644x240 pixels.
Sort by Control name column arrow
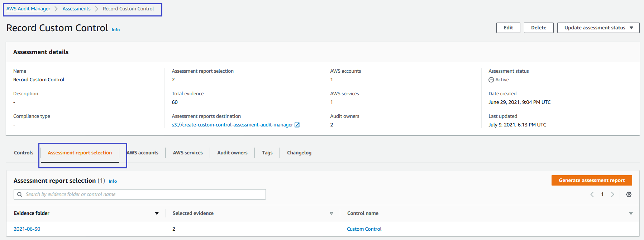coord(631,213)
